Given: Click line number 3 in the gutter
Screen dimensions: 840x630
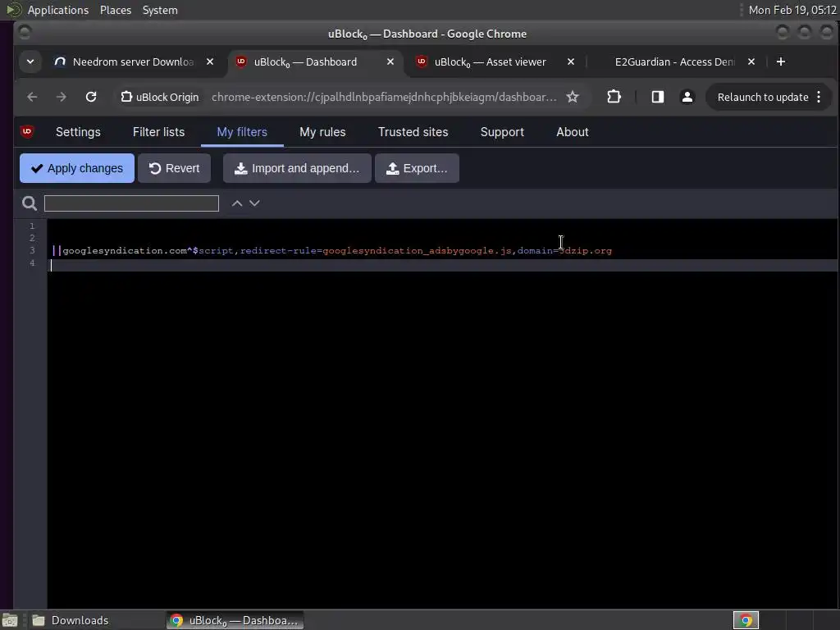Looking at the screenshot, I should [x=32, y=251].
